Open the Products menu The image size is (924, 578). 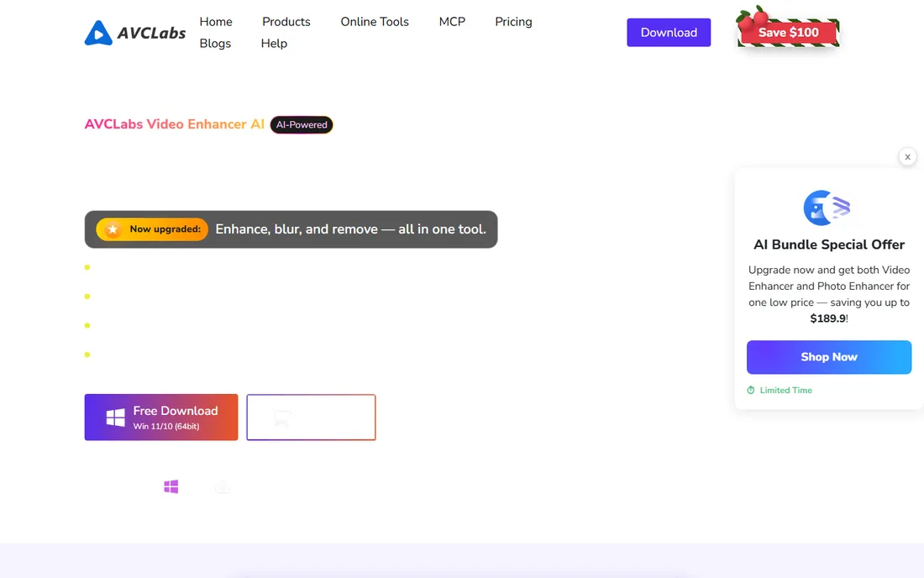tap(286, 22)
